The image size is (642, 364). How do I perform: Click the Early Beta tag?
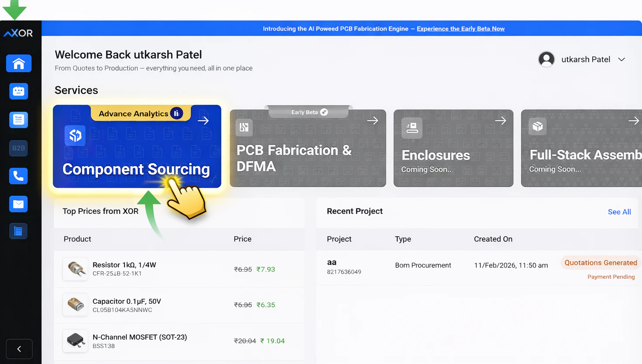(x=309, y=112)
